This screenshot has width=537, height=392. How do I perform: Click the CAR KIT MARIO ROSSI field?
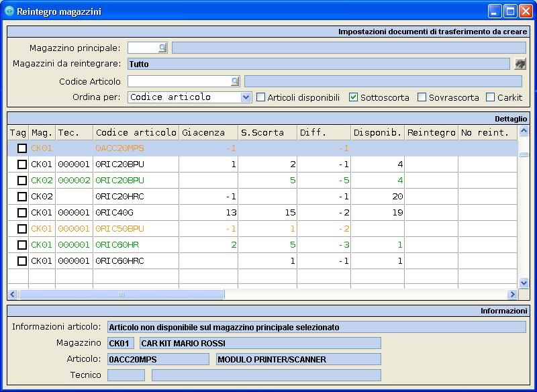(x=260, y=343)
